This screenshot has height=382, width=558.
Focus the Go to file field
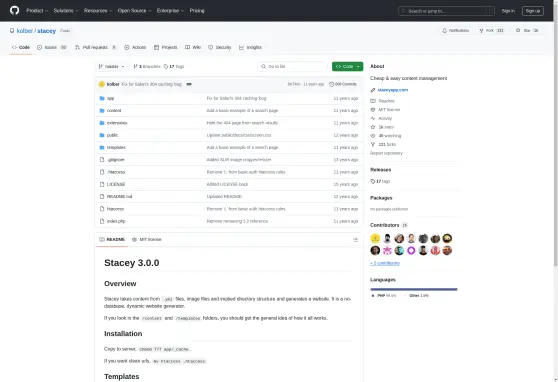click(x=292, y=67)
